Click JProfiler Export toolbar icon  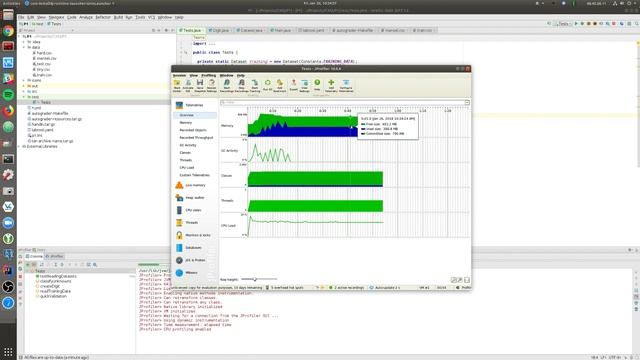293,85
